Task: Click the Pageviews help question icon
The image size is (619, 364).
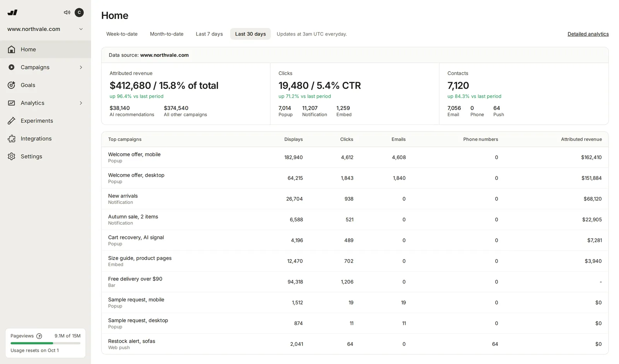Action: (39, 336)
